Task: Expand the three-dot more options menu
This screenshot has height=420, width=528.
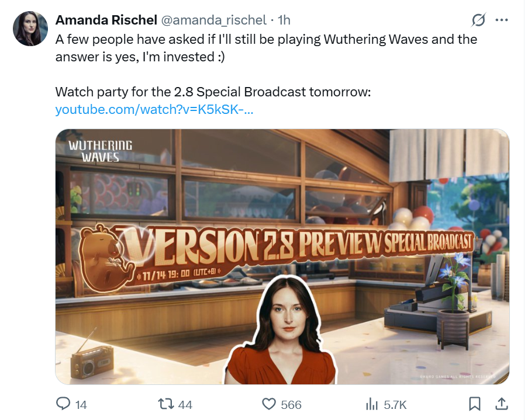Action: tap(502, 20)
